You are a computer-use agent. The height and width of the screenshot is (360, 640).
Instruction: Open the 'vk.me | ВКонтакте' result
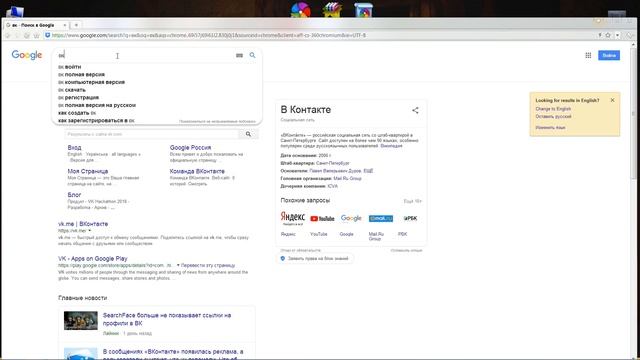click(83, 224)
